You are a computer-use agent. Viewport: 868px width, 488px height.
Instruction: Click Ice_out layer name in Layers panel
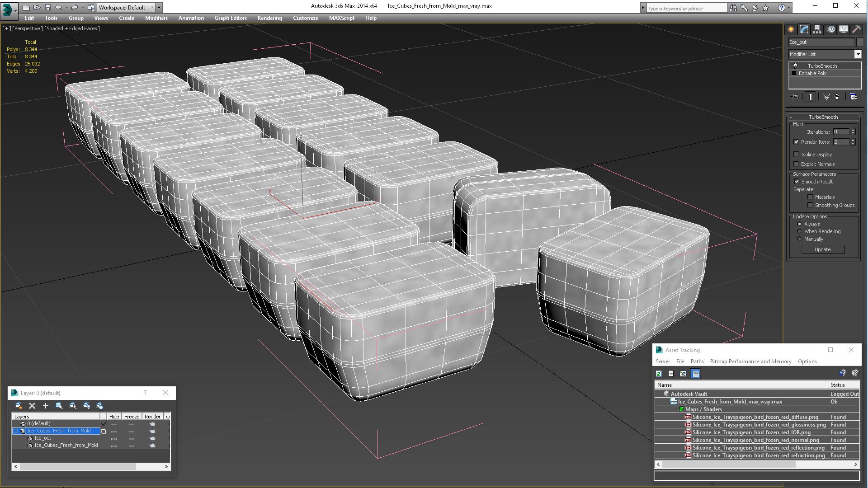(42, 438)
